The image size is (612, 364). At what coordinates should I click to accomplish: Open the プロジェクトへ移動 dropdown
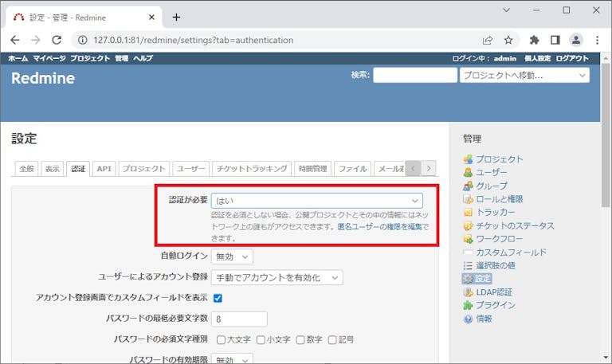[x=524, y=76]
